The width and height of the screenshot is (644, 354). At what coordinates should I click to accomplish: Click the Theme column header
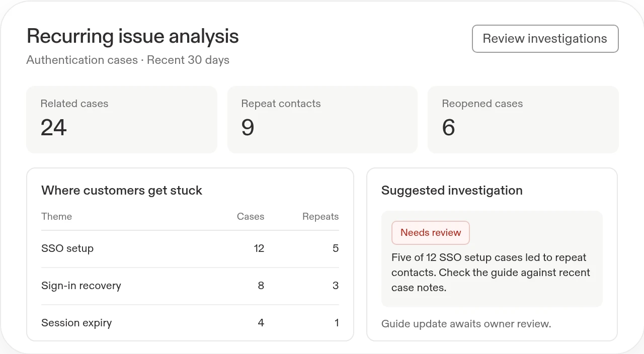[56, 217]
